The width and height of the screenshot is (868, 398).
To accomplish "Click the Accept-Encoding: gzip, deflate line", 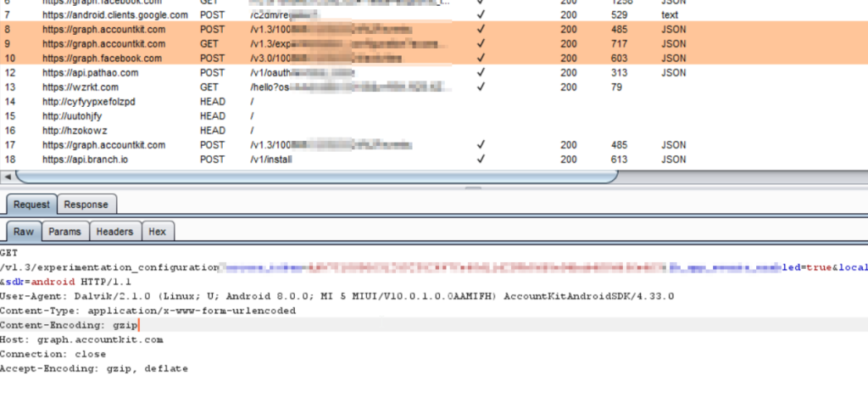I will click(94, 368).
